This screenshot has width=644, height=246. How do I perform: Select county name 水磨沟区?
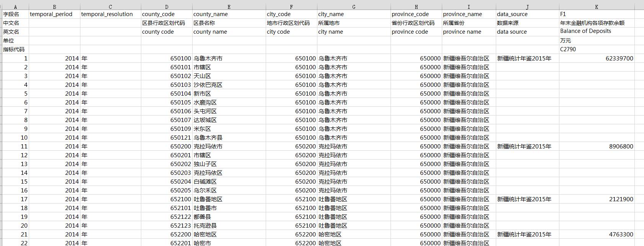pos(229,103)
